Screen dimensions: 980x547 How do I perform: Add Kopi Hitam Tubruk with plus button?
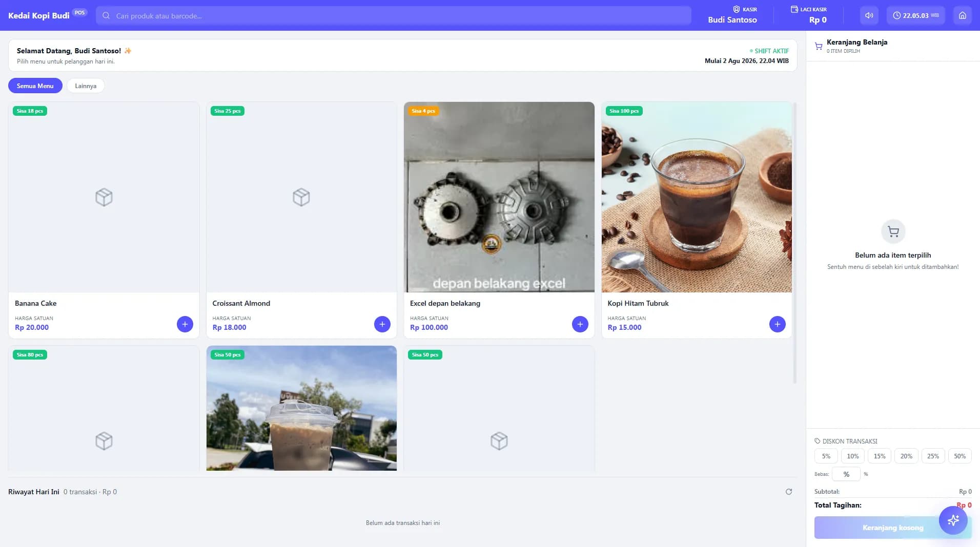[x=778, y=324]
